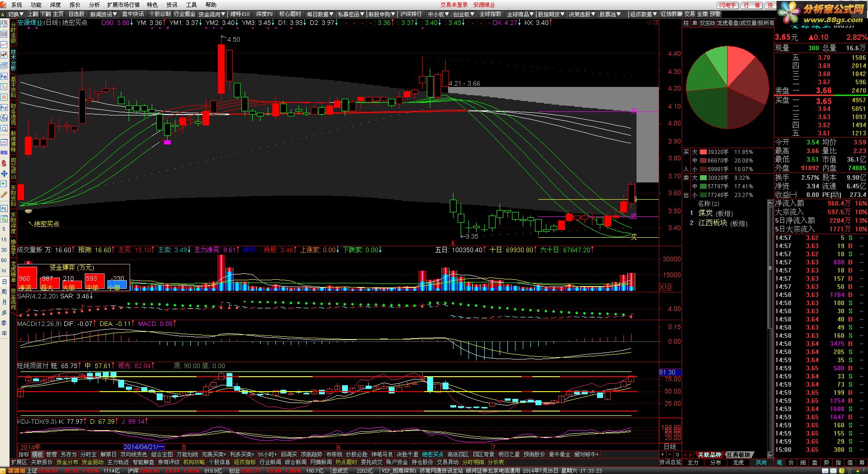
Task: Open the f(x) formula icon in sidebar
Action: [x=4, y=117]
